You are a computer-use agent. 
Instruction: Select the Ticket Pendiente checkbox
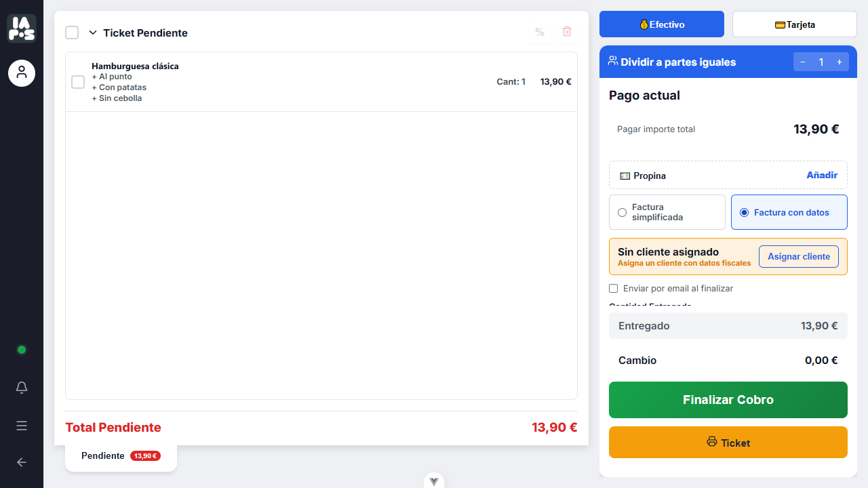click(72, 33)
